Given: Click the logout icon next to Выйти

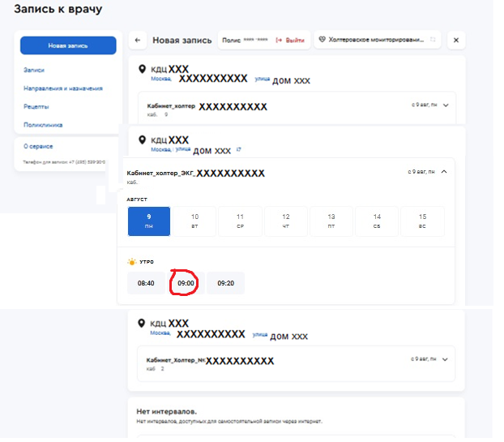Looking at the screenshot, I should tap(279, 40).
